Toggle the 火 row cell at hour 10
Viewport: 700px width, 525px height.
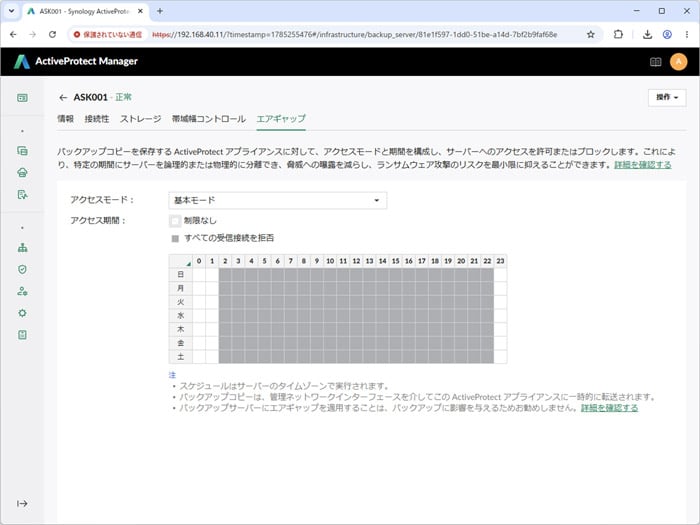pyautogui.click(x=330, y=302)
